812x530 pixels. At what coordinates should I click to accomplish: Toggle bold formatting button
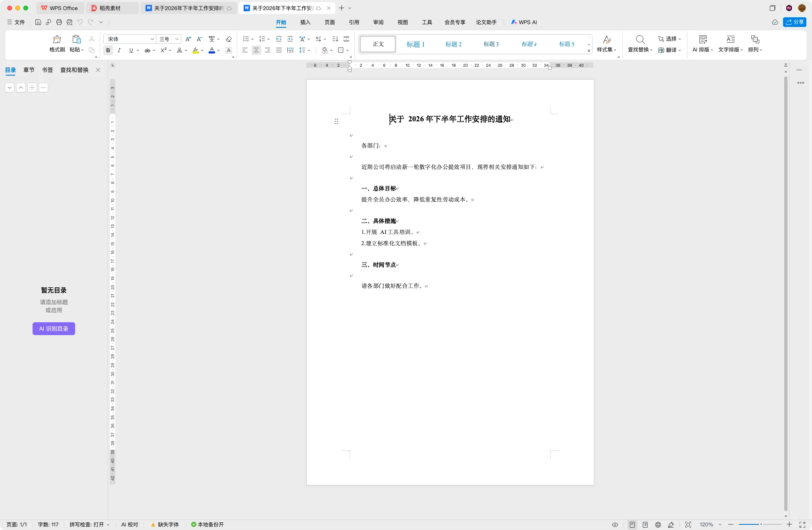coord(108,50)
